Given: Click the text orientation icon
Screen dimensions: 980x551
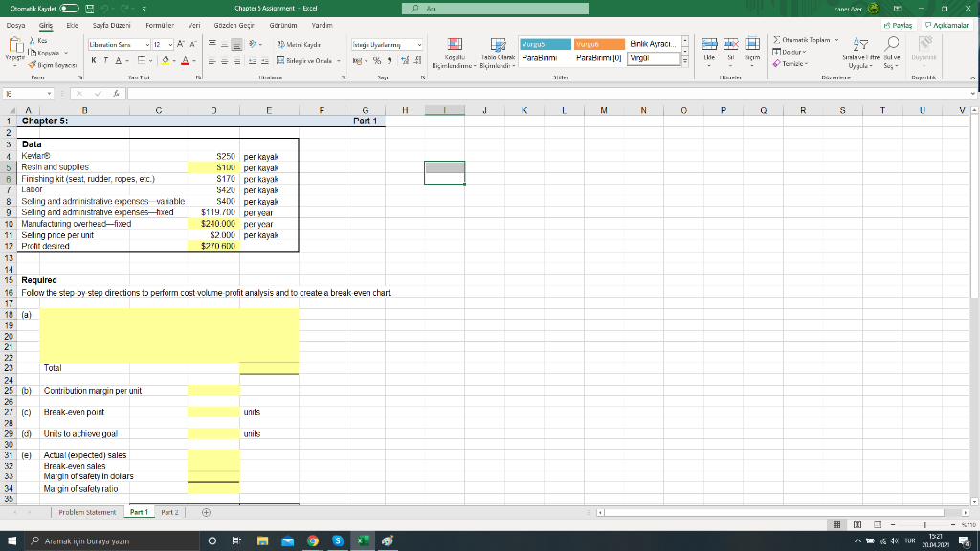Looking at the screenshot, I should pyautogui.click(x=253, y=44).
